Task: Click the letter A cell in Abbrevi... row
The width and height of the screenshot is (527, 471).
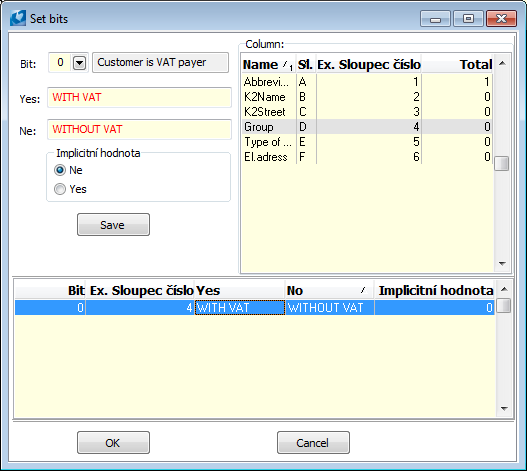Action: click(306, 82)
